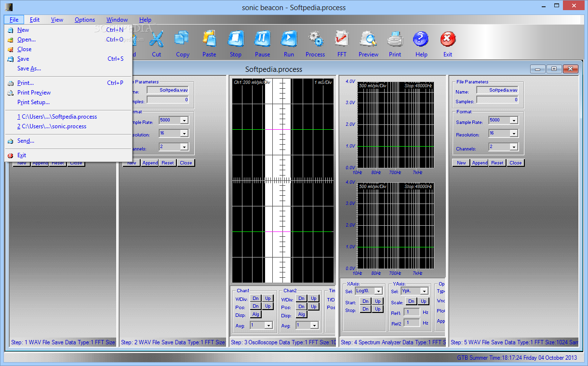
Task: Click the oscilloscope waveform display
Action: point(283,180)
